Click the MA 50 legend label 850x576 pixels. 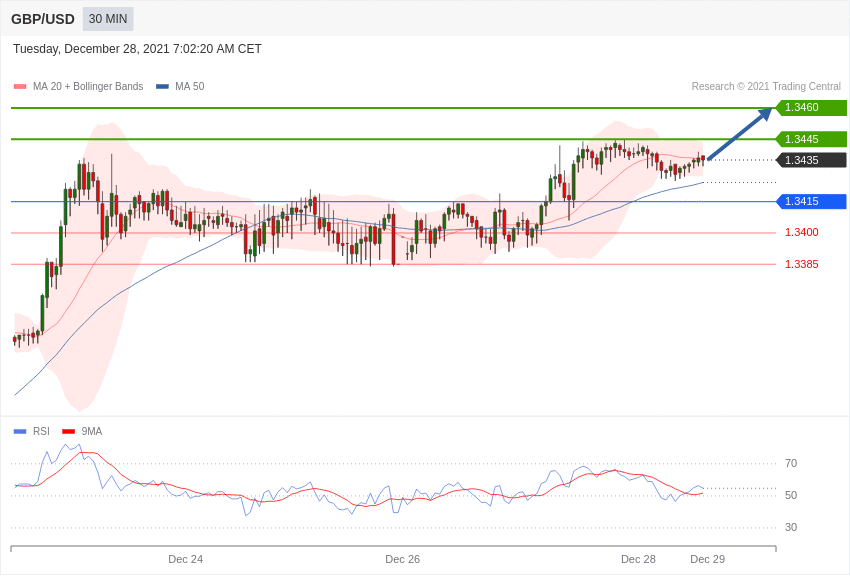point(190,87)
